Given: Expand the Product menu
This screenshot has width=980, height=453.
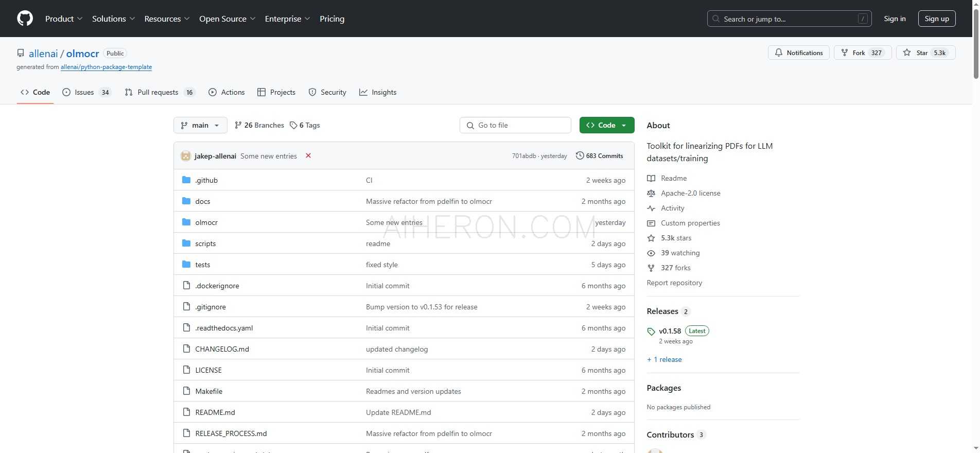Looking at the screenshot, I should (64, 19).
